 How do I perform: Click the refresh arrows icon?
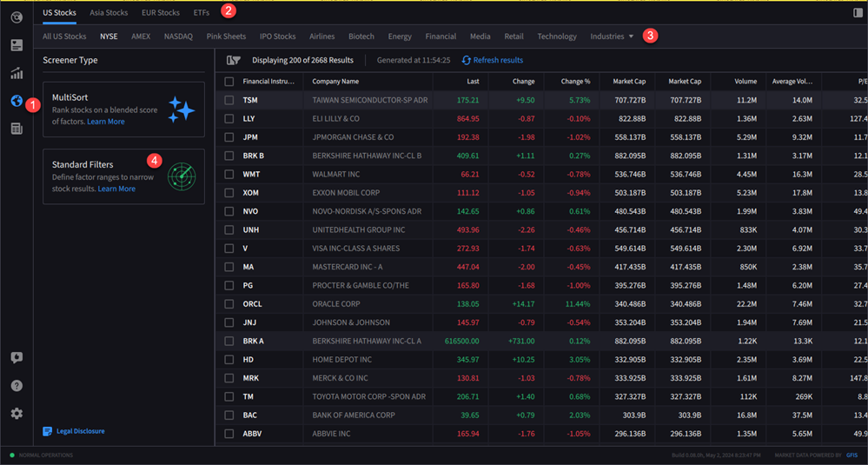(x=466, y=60)
